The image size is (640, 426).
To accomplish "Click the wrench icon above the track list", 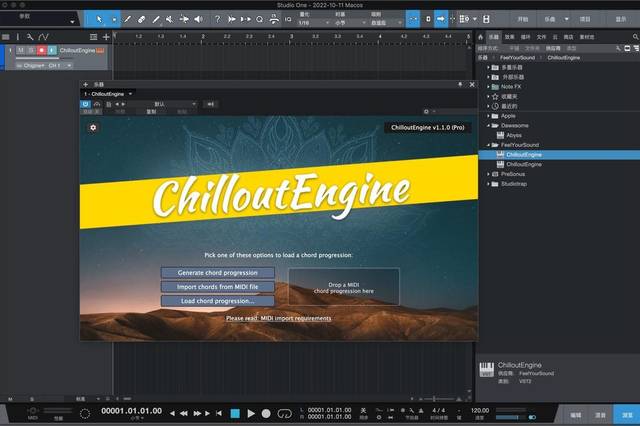I will [x=30, y=37].
